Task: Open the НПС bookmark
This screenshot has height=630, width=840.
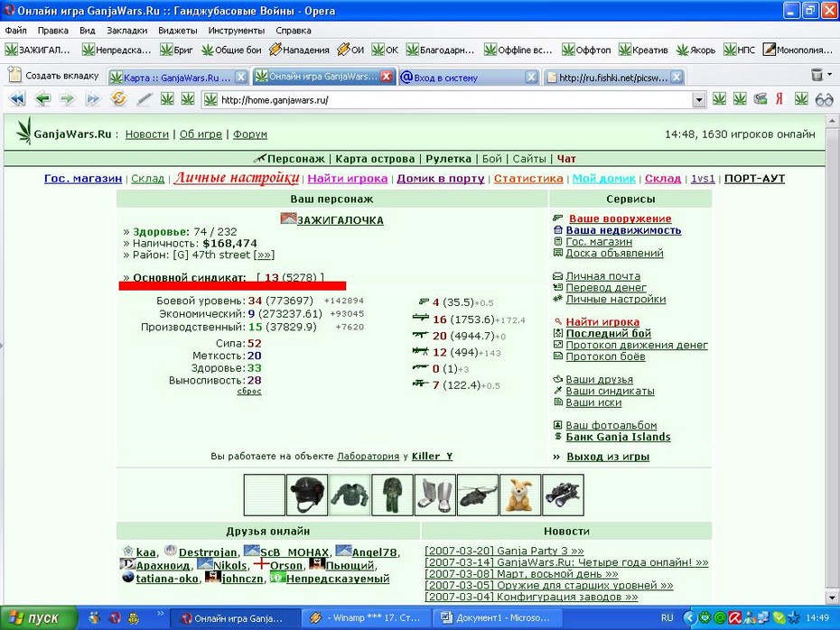Action: click(739, 50)
